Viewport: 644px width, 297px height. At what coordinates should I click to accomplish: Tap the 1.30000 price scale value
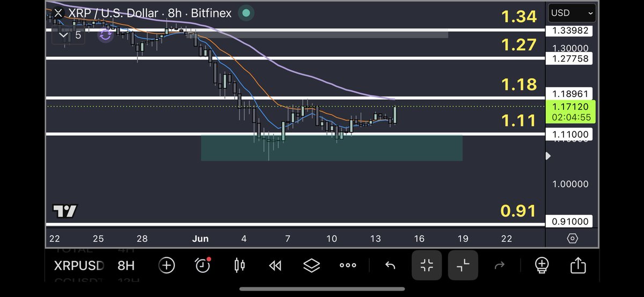coord(570,48)
